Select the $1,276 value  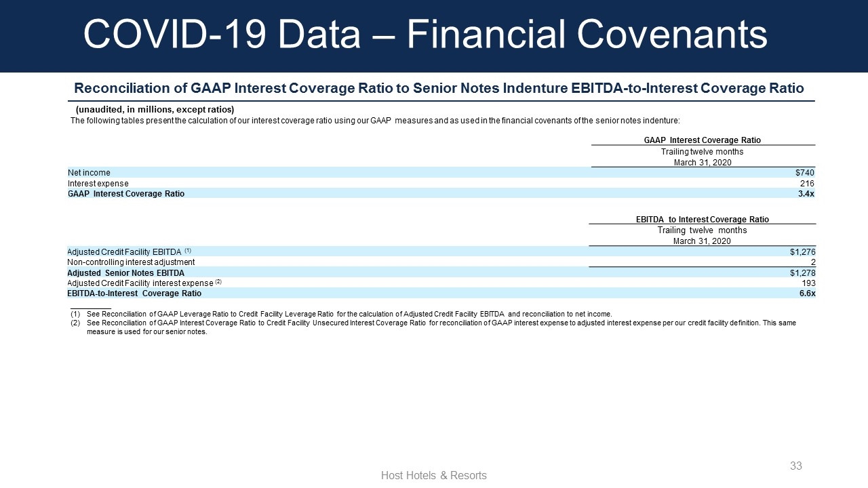tap(802, 252)
